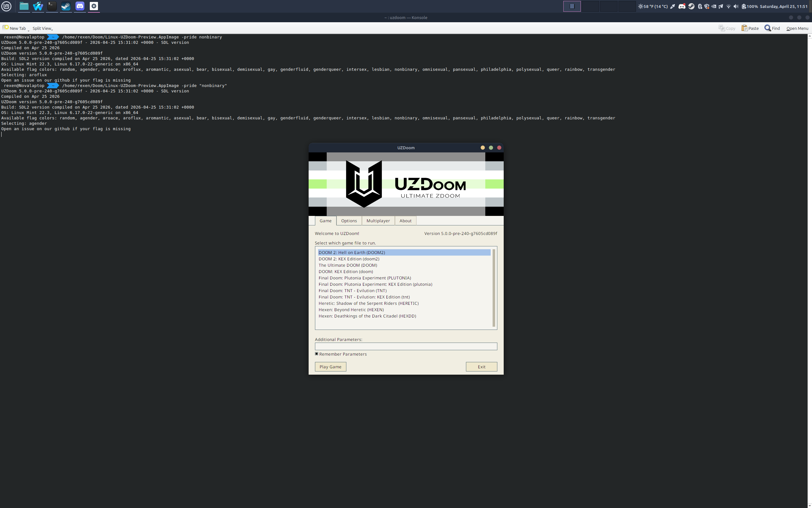Switch to the Multiplayer tab in UZDoom
This screenshot has height=508, width=812.
coord(378,221)
